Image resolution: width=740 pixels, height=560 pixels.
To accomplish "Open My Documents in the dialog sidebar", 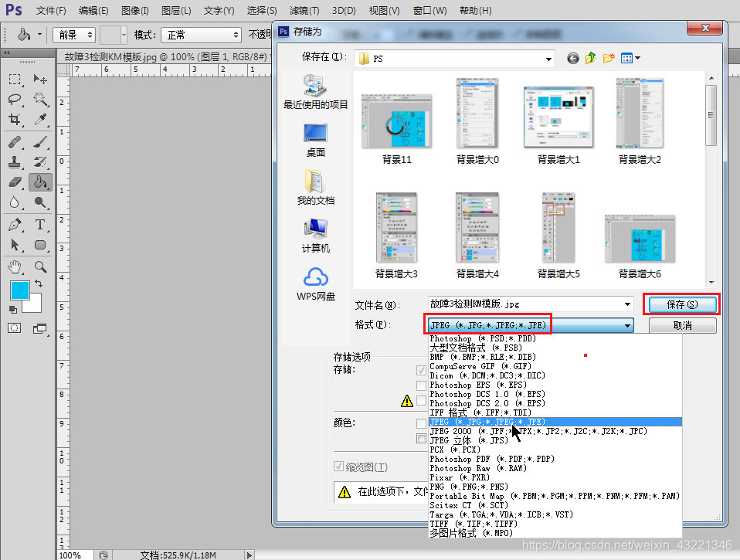I will pyautogui.click(x=315, y=187).
